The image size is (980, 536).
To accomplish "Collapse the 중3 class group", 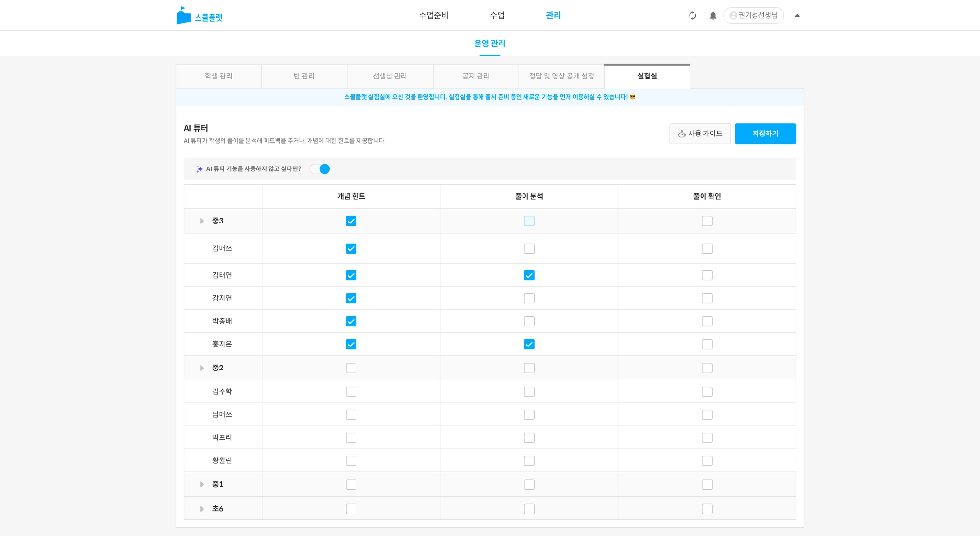I will point(202,221).
